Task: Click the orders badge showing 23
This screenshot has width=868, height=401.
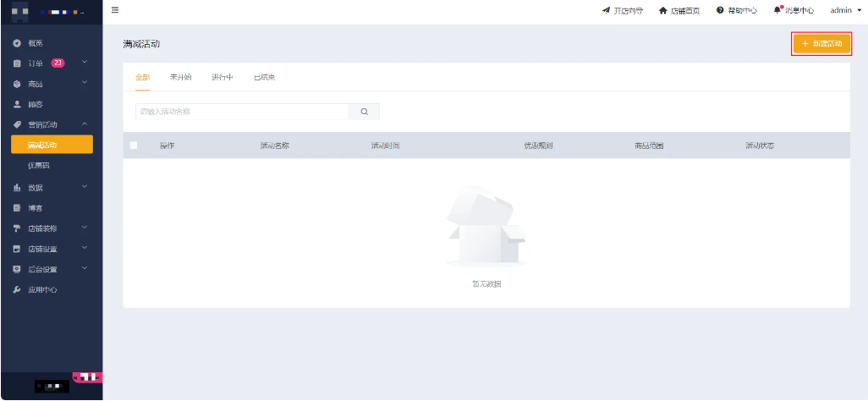Action: pyautogui.click(x=58, y=63)
